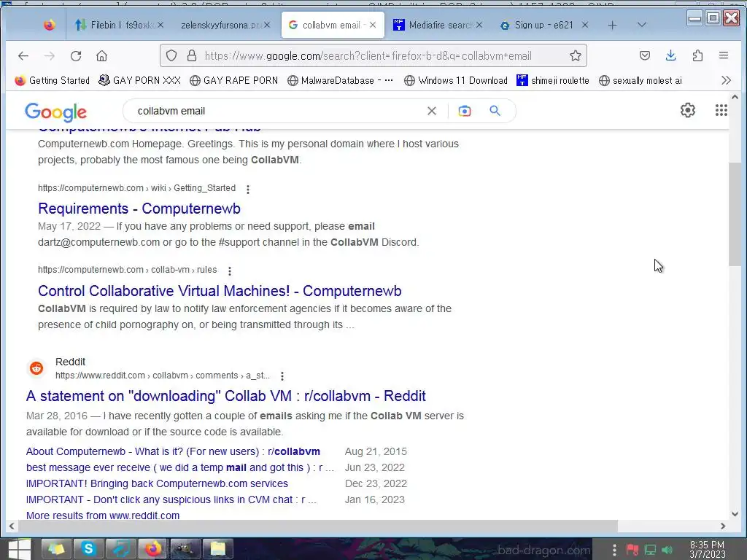Bookmark this page with the star
The width and height of the screenshot is (747, 560).
(576, 55)
